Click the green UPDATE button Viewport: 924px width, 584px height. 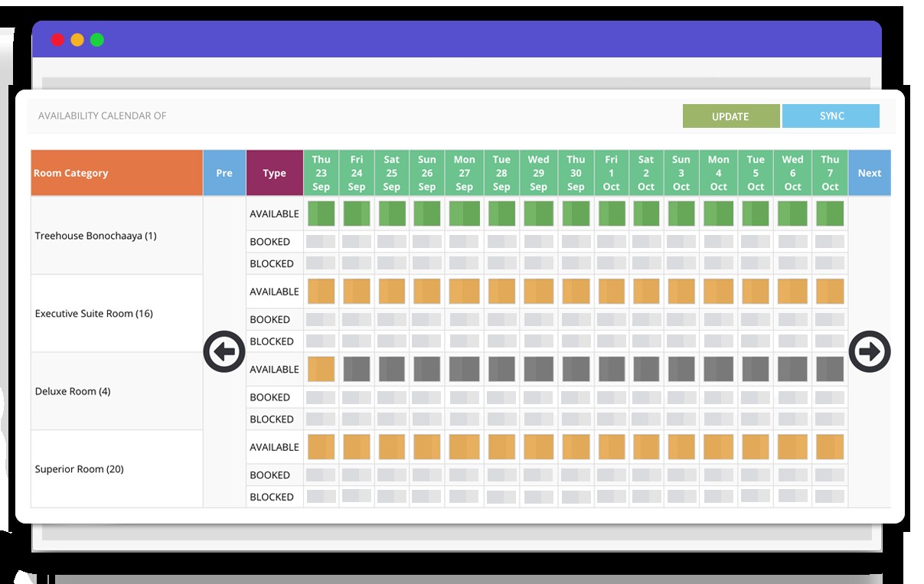pos(730,116)
